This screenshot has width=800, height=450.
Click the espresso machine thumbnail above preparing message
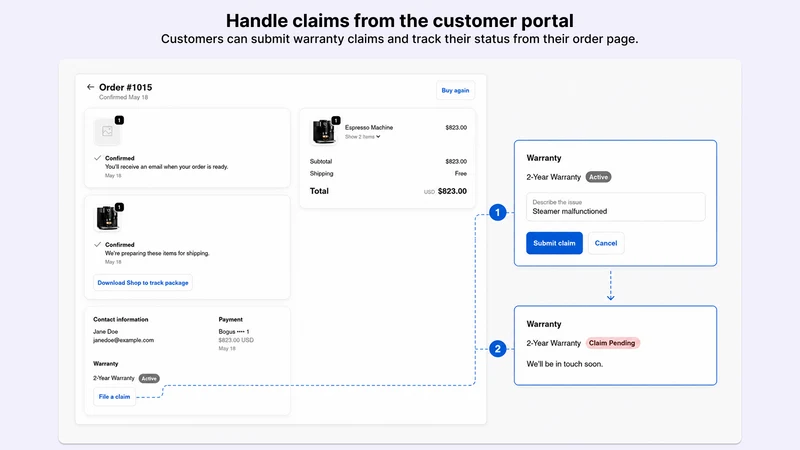point(107,218)
